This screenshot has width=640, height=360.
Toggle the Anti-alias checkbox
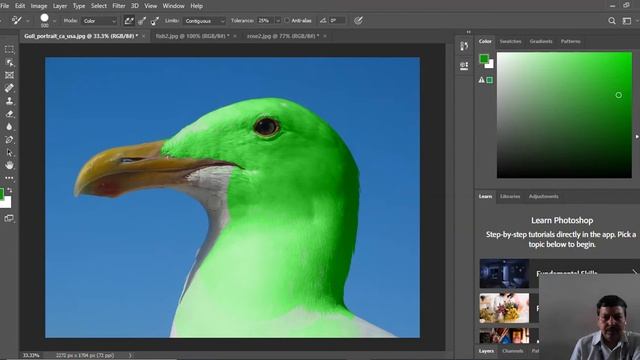[287, 20]
